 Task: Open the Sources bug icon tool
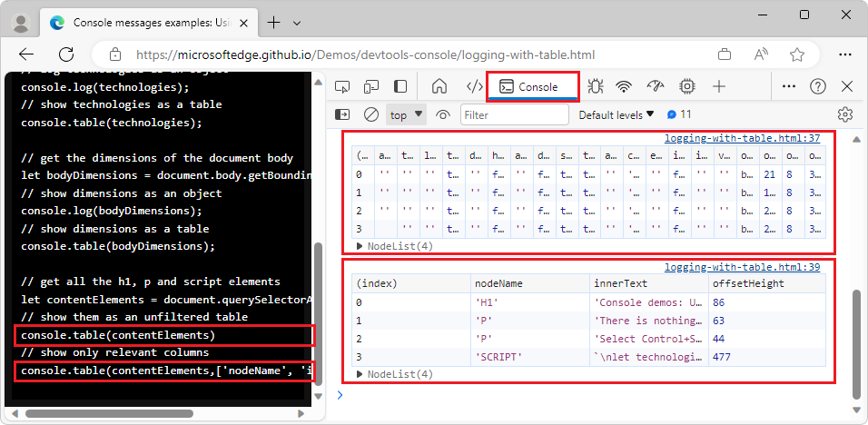tap(596, 87)
